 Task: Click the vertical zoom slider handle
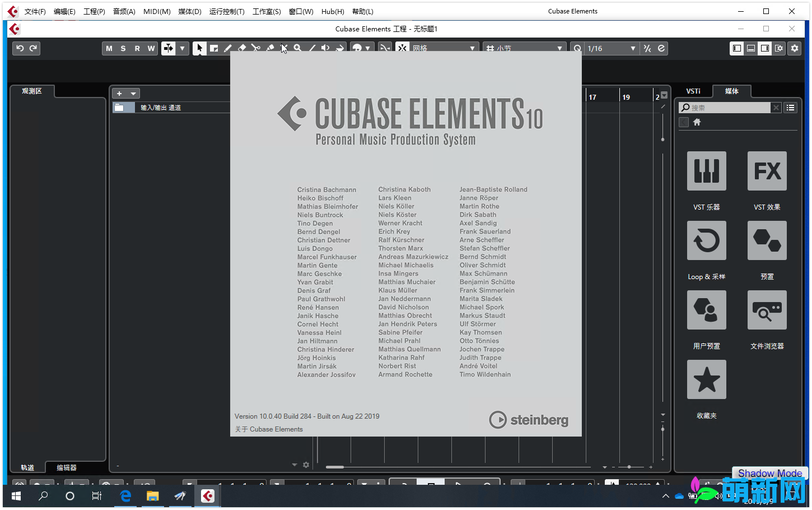pos(662,429)
